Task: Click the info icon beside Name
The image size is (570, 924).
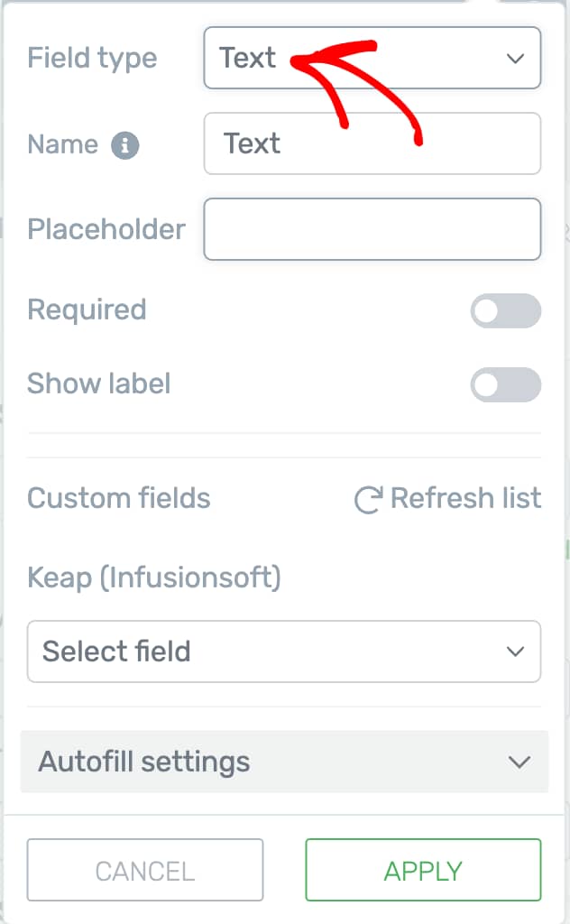Action: click(125, 145)
